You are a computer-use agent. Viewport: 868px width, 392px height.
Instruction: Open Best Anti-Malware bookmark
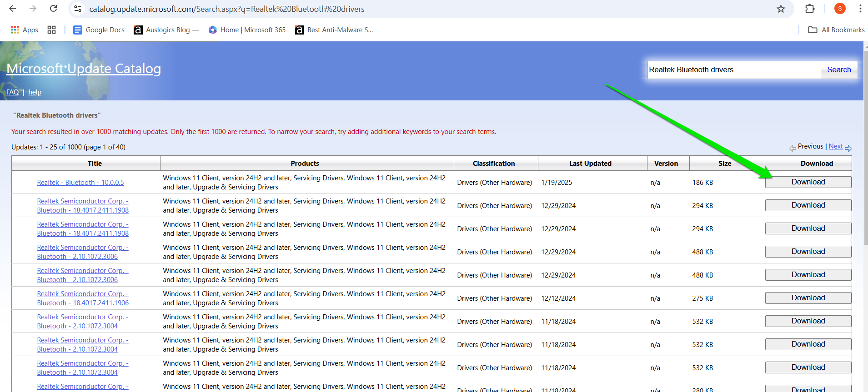(334, 30)
